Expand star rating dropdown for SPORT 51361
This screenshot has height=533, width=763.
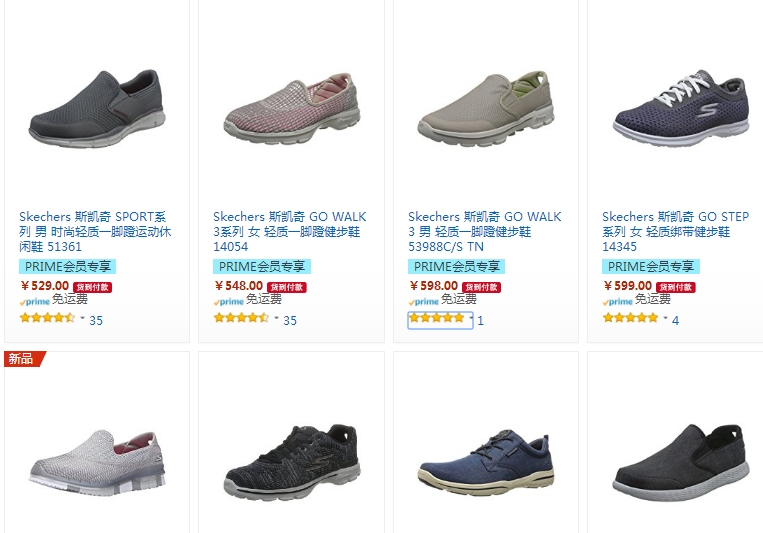[x=83, y=319]
